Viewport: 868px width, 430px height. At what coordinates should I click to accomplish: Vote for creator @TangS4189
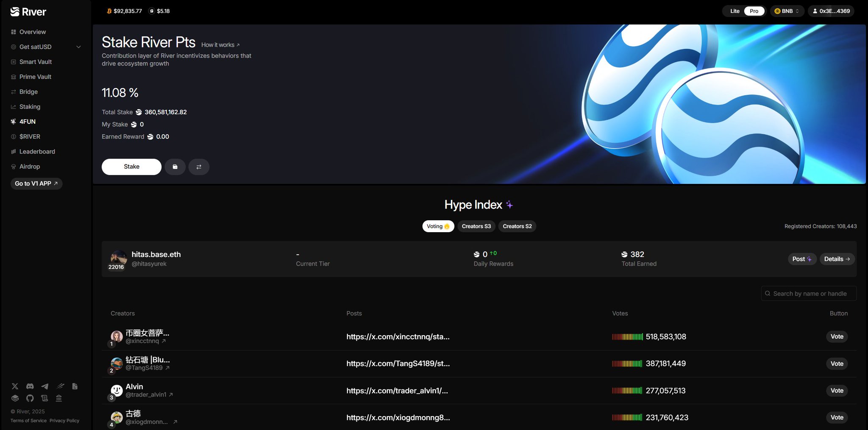pyautogui.click(x=837, y=364)
